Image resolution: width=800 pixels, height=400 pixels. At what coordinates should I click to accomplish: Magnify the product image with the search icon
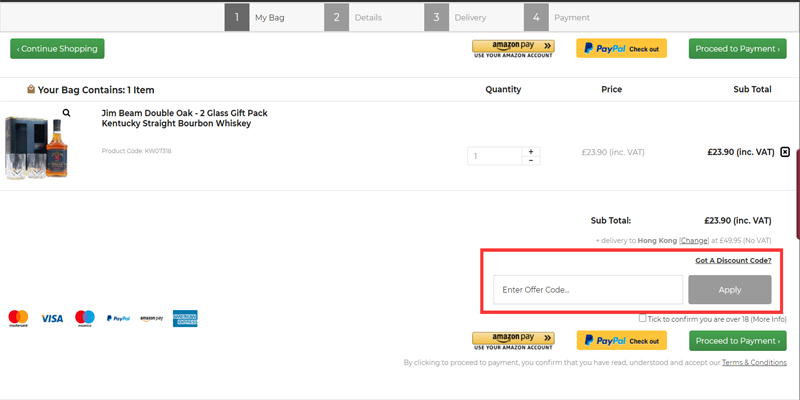[x=66, y=113]
